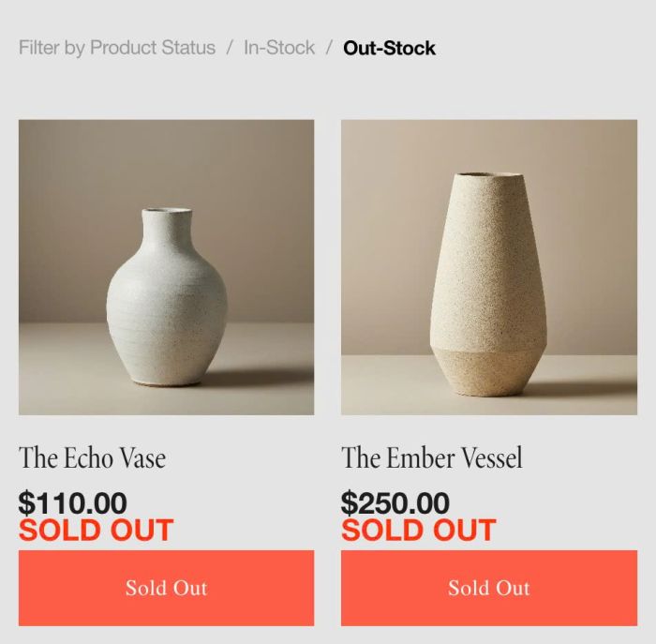656x644 pixels.
Task: Click the rim opening of the Ember Vessel
Action: coord(488,174)
